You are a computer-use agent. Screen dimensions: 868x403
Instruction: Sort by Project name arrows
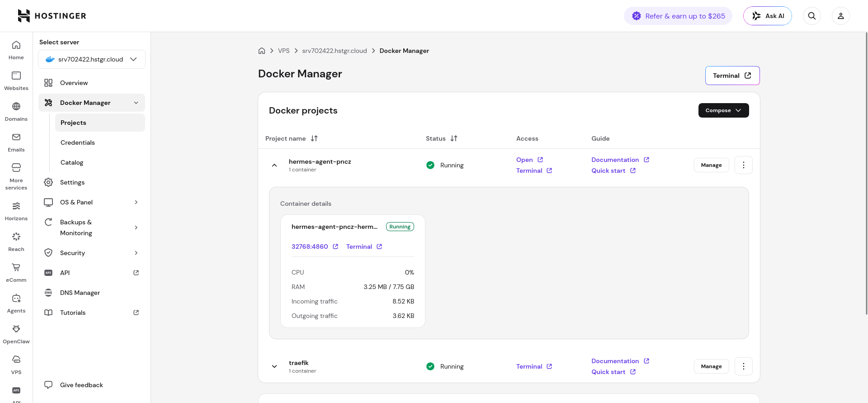click(x=314, y=138)
